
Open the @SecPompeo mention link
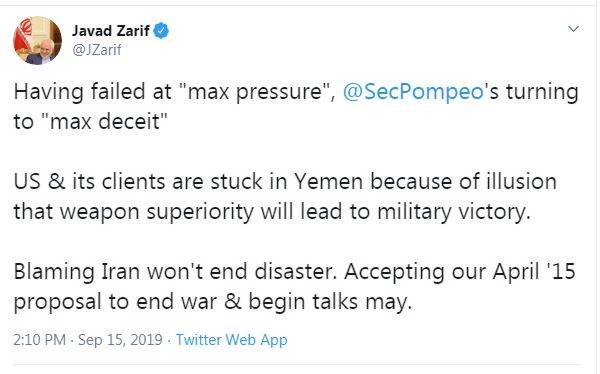(413, 92)
